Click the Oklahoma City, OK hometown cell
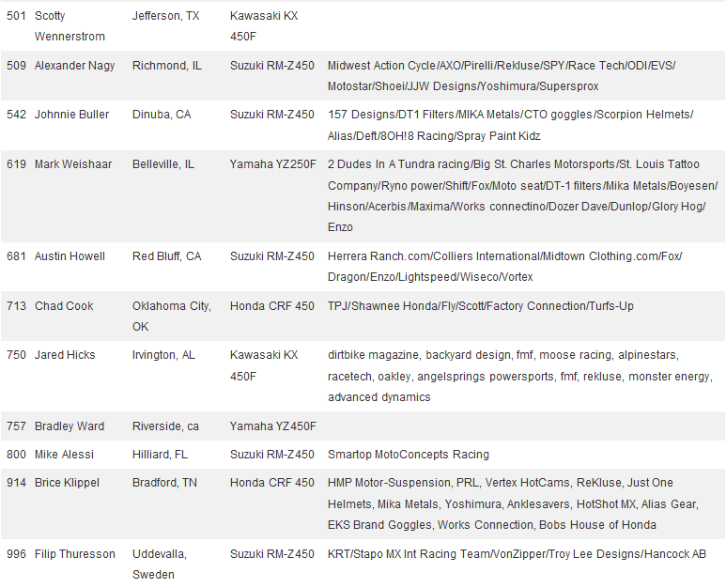Viewport: 726px width, 588px height. pos(171,316)
